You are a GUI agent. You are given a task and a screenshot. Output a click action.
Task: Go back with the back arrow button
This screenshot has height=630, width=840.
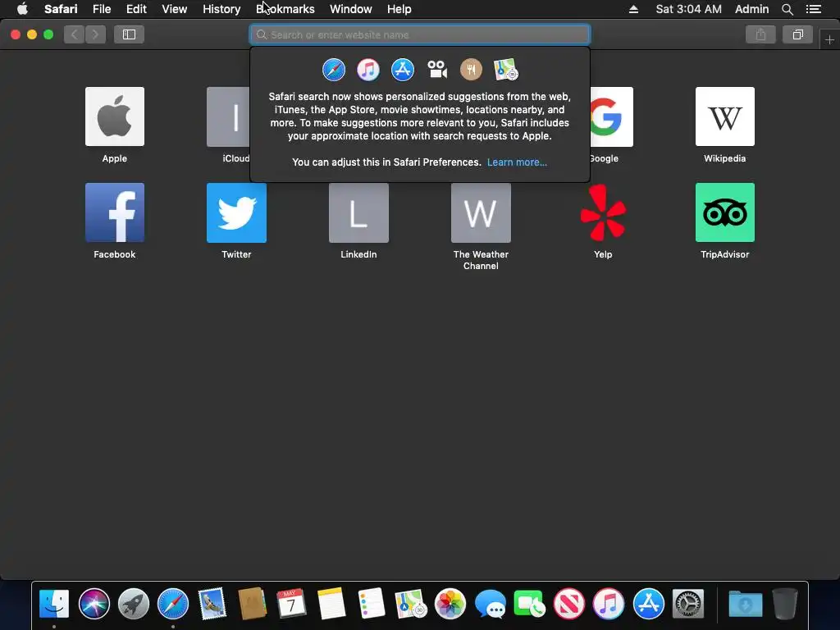point(75,34)
